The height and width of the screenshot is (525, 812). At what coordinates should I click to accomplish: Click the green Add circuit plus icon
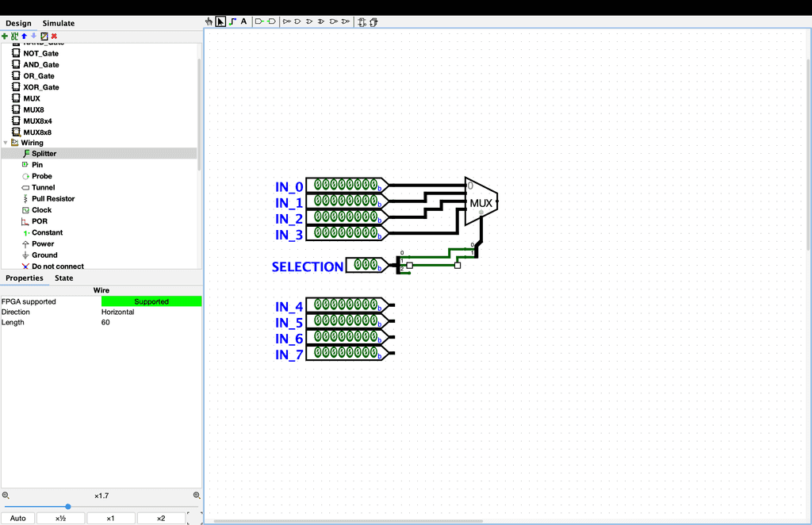point(5,36)
